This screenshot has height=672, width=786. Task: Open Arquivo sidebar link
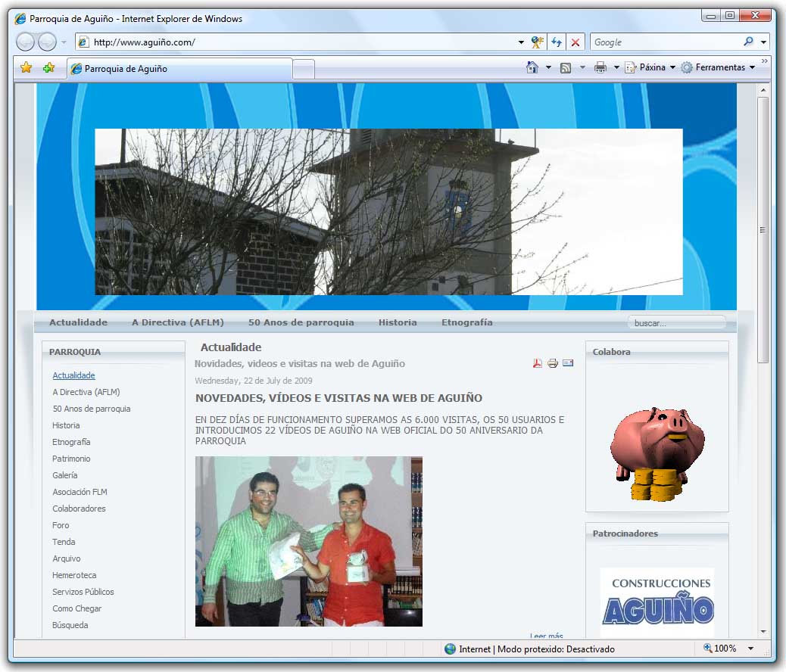(x=66, y=558)
